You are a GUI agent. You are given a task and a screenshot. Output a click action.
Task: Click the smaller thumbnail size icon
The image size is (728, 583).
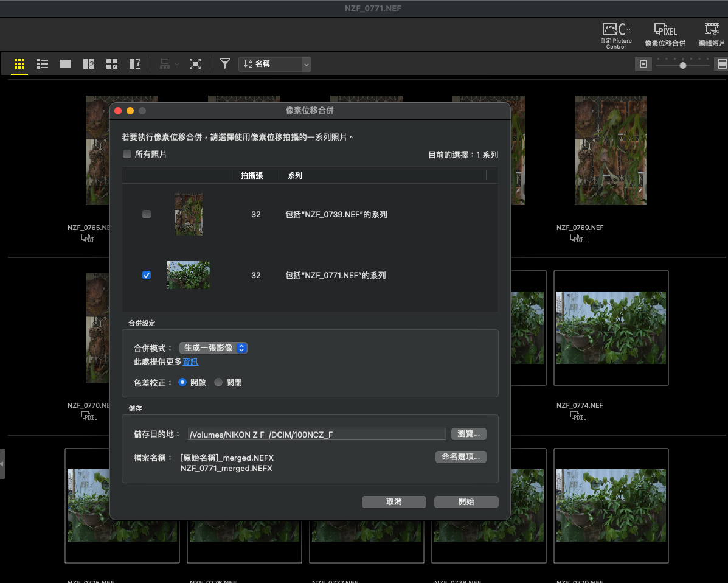[x=643, y=64]
